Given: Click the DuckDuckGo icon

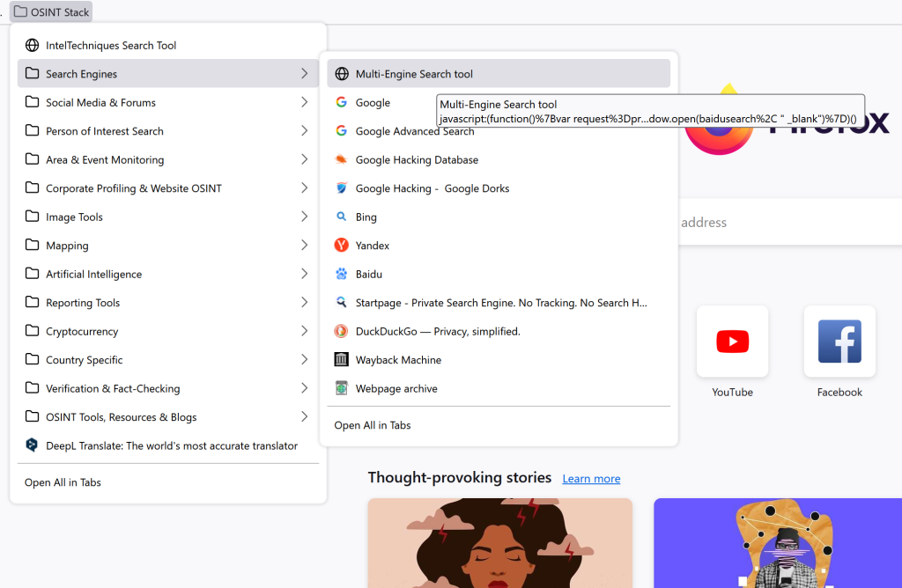Looking at the screenshot, I should 342,331.
